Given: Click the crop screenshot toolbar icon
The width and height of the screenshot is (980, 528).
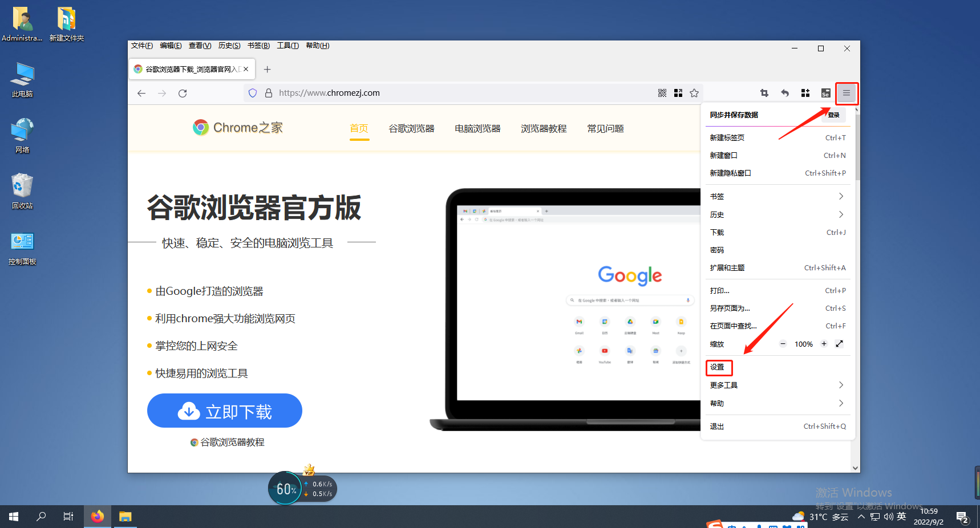Looking at the screenshot, I should coord(764,93).
